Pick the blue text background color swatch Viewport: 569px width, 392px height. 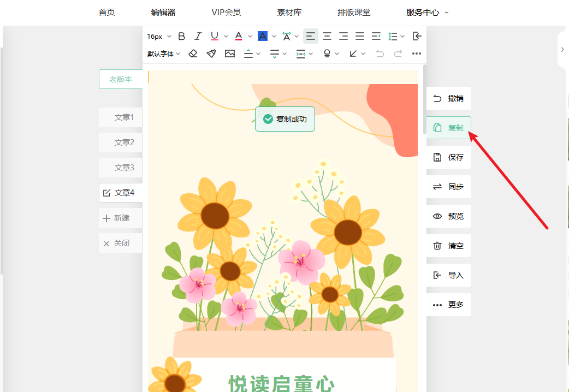click(263, 36)
